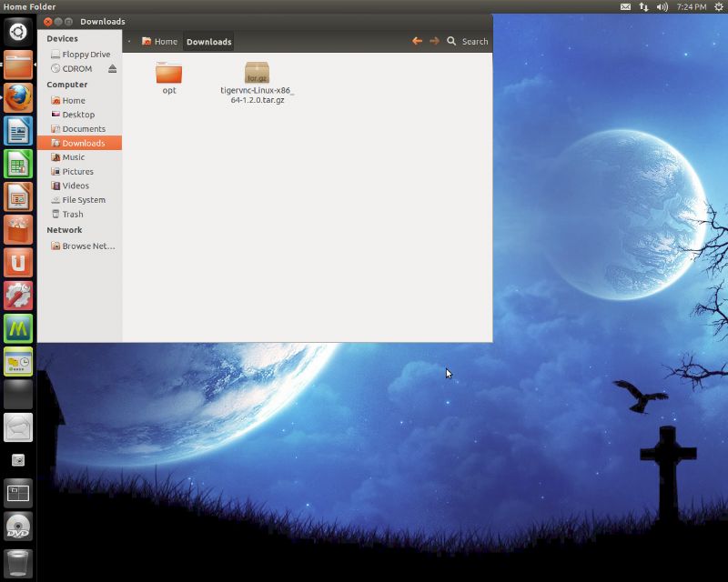Open the envelope mail icon in dock
The width and height of the screenshot is (728, 582).
[18, 427]
